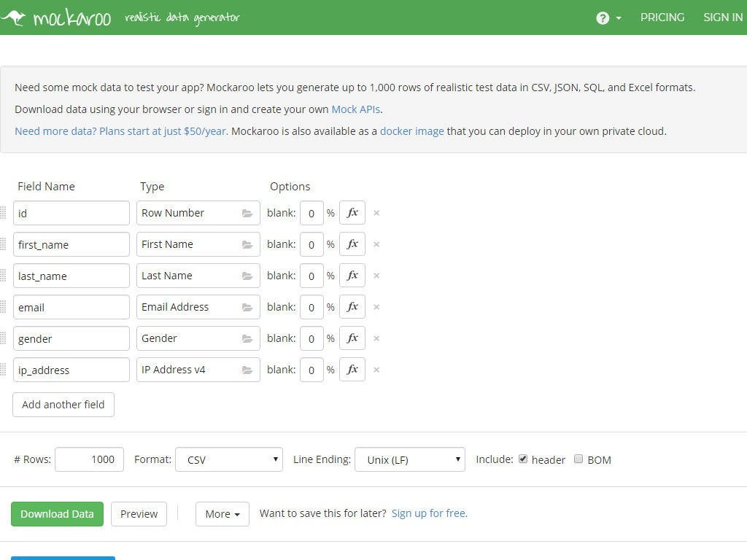Image resolution: width=747 pixels, height=560 pixels.
Task: Click the blank percent box for email row
Action: point(311,307)
